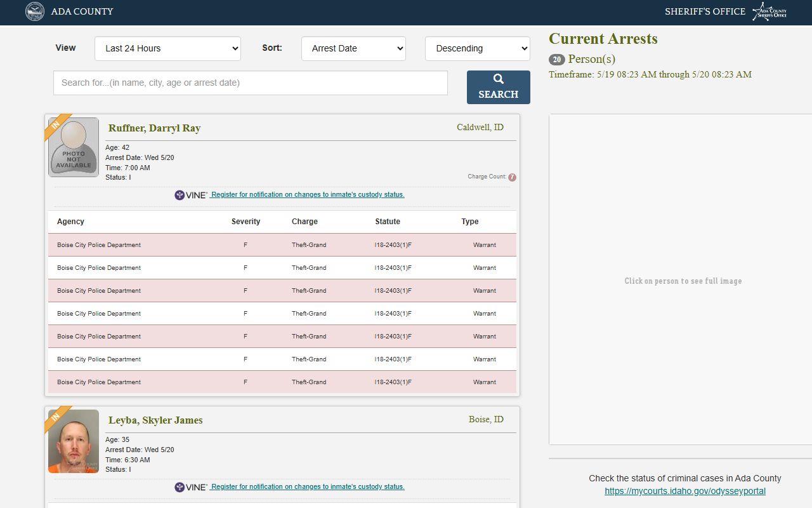Click the charge count 7 badge

coord(512,177)
